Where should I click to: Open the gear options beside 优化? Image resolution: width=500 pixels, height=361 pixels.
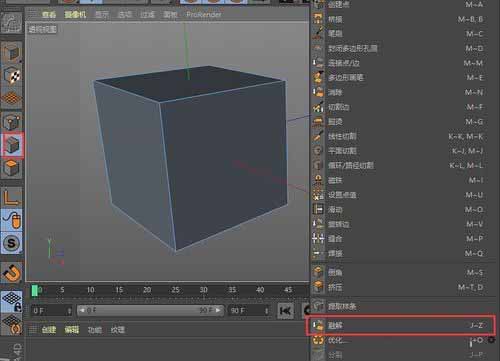coord(491,340)
